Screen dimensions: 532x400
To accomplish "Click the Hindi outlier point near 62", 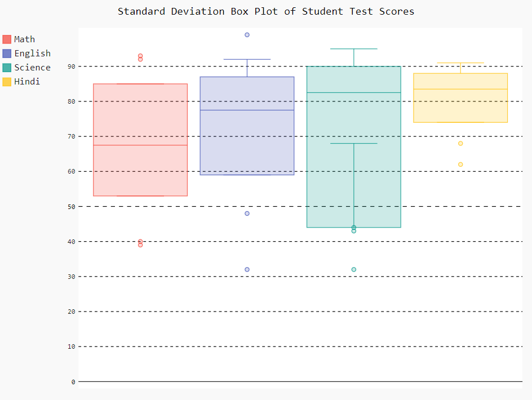I will (460, 165).
